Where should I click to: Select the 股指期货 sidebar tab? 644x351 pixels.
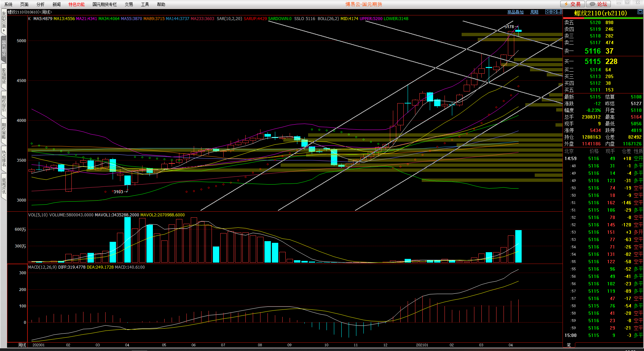tap(4, 76)
